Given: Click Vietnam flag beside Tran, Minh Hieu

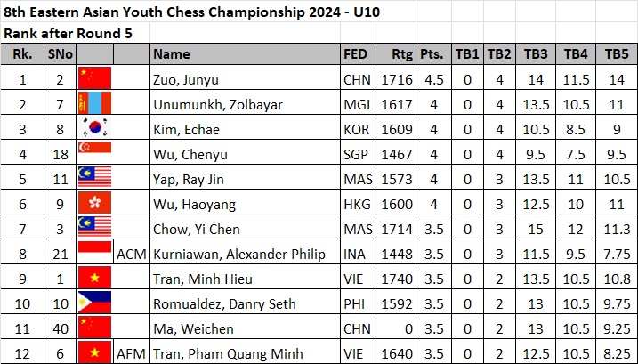Looking at the screenshot, I should pos(95,279).
